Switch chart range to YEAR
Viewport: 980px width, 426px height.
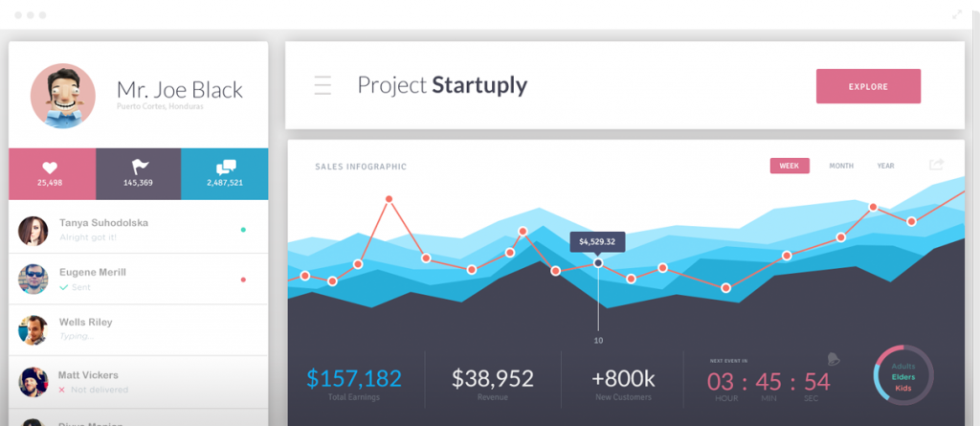pyautogui.click(x=886, y=166)
